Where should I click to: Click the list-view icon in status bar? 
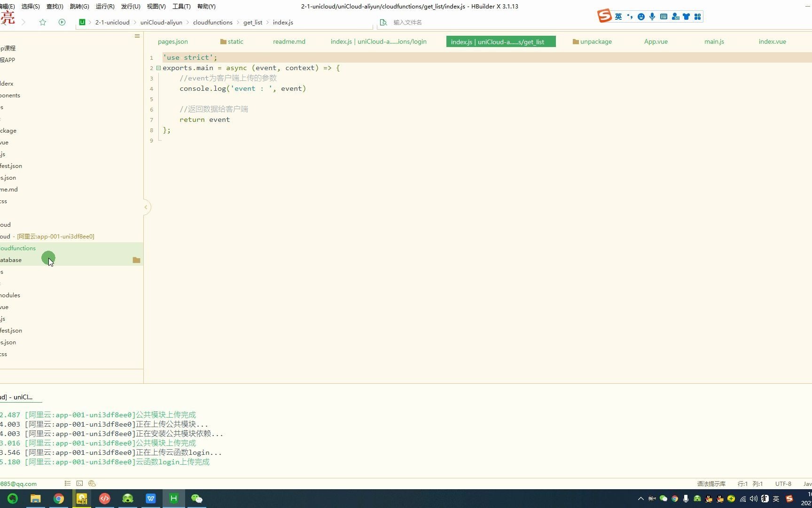[x=68, y=484]
